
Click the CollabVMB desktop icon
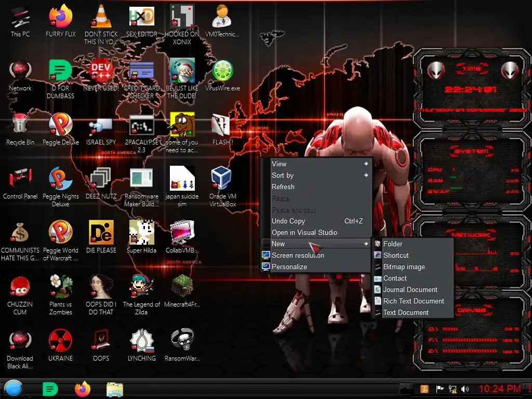(x=182, y=237)
